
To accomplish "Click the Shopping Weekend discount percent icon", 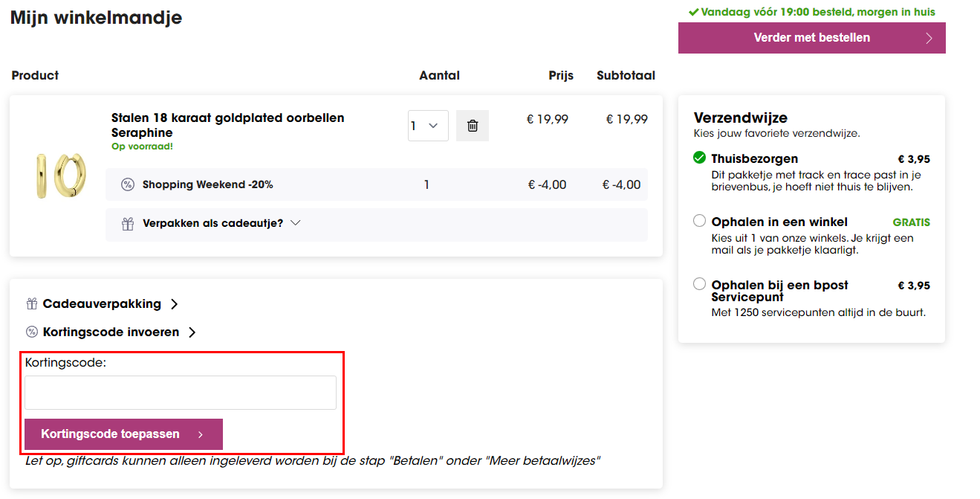I will pos(128,184).
